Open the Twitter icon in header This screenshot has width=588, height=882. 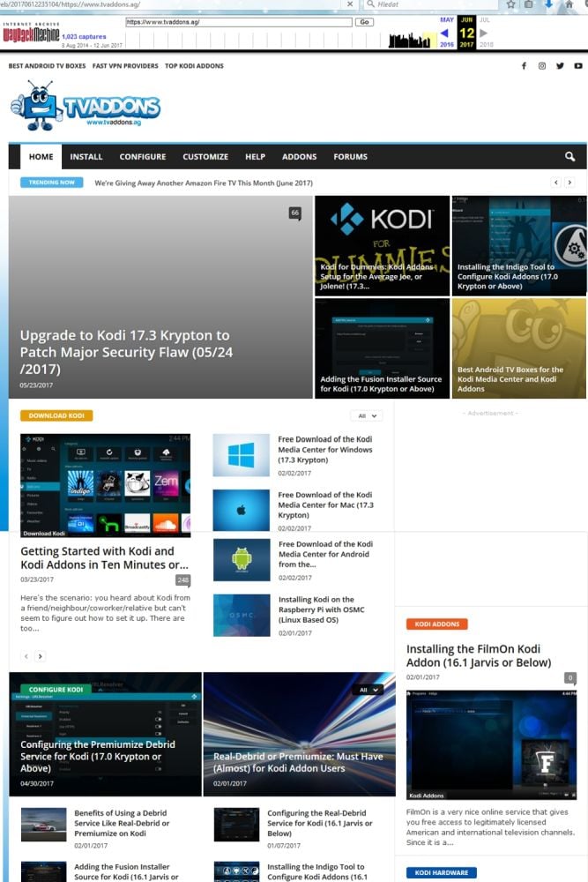560,66
